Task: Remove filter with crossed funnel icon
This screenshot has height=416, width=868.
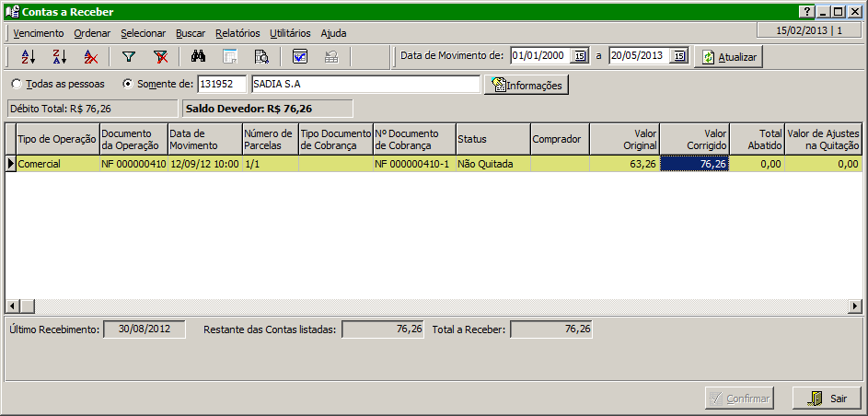Action: (x=160, y=57)
